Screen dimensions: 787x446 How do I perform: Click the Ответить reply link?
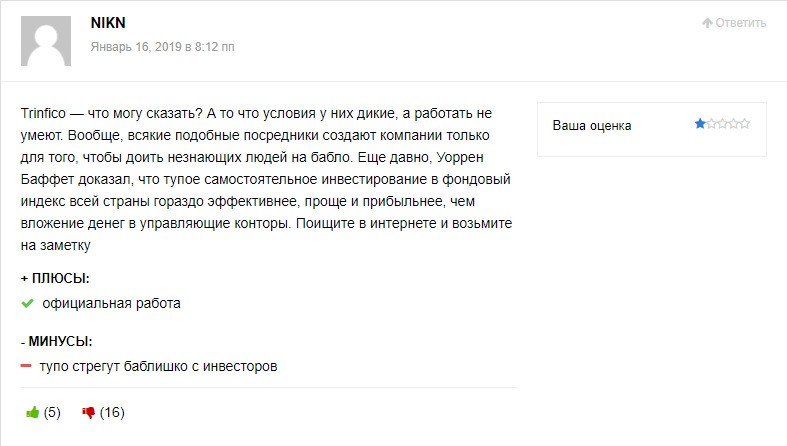click(741, 23)
